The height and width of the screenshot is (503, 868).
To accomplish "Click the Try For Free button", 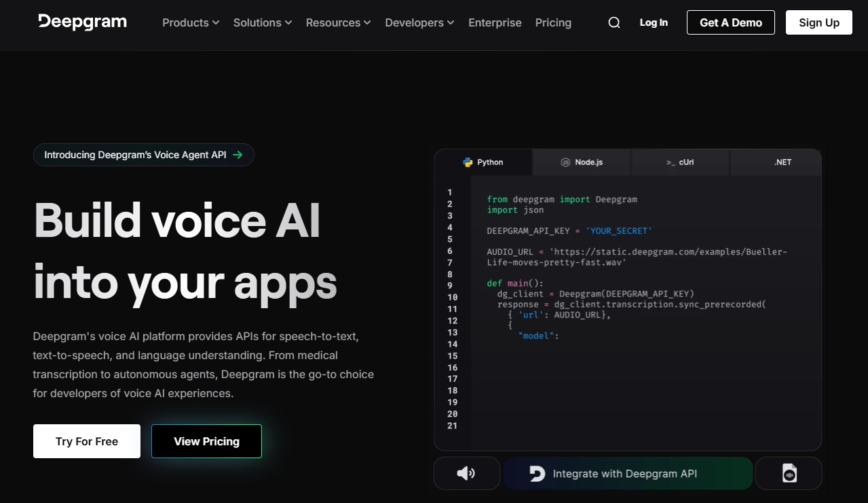I will pyautogui.click(x=87, y=441).
